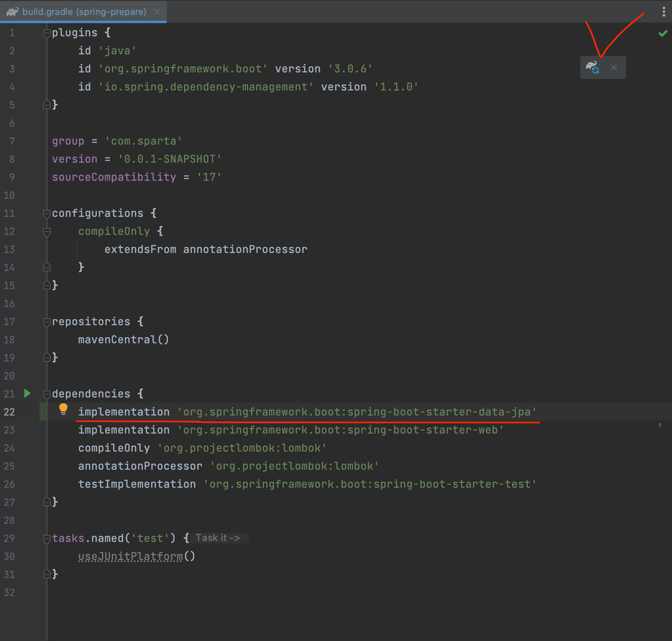This screenshot has width=672, height=641.
Task: Collapse the plugins block fold arrow
Action: pyautogui.click(x=47, y=33)
